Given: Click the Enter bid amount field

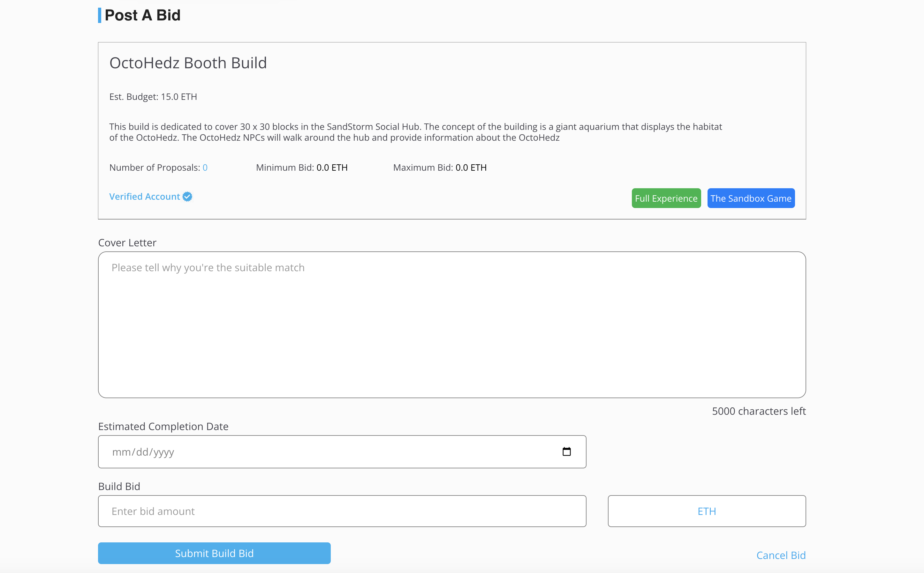Looking at the screenshot, I should 342,511.
